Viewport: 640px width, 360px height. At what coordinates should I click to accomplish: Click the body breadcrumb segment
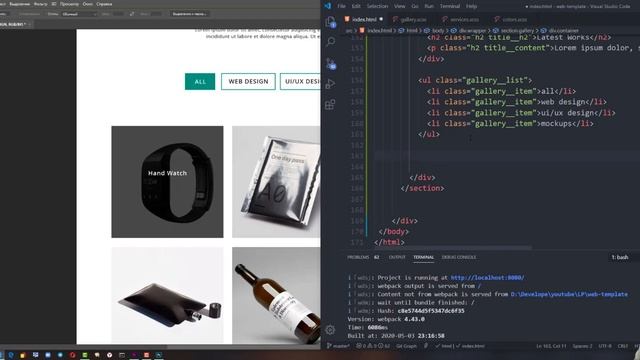pos(438,31)
